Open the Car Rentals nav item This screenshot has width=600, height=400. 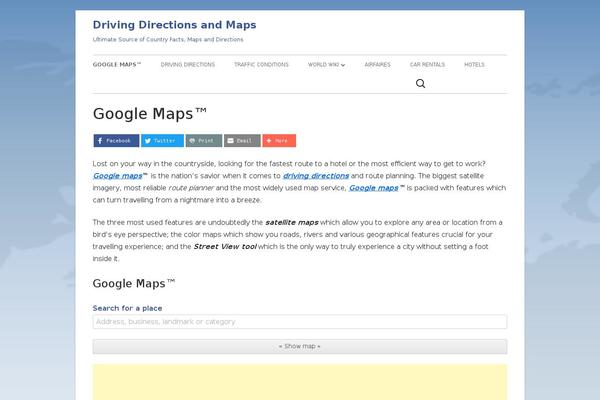click(427, 65)
